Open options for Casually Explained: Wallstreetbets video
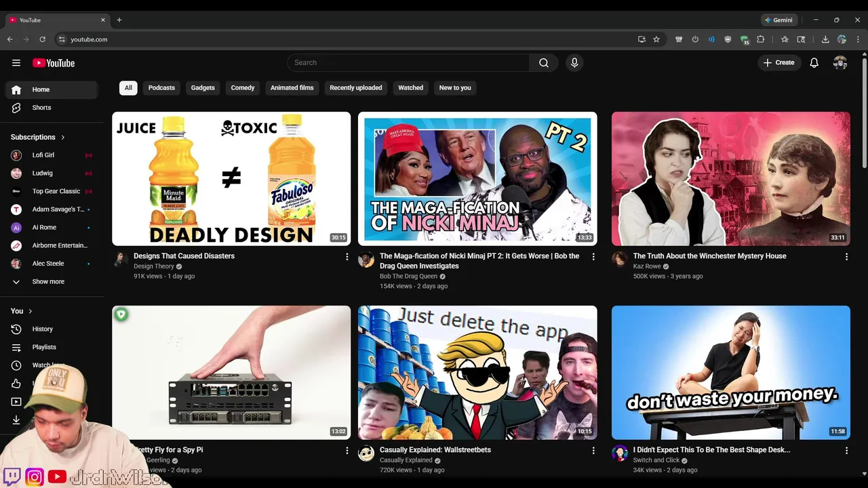This screenshot has width=868, height=488. tap(593, 451)
